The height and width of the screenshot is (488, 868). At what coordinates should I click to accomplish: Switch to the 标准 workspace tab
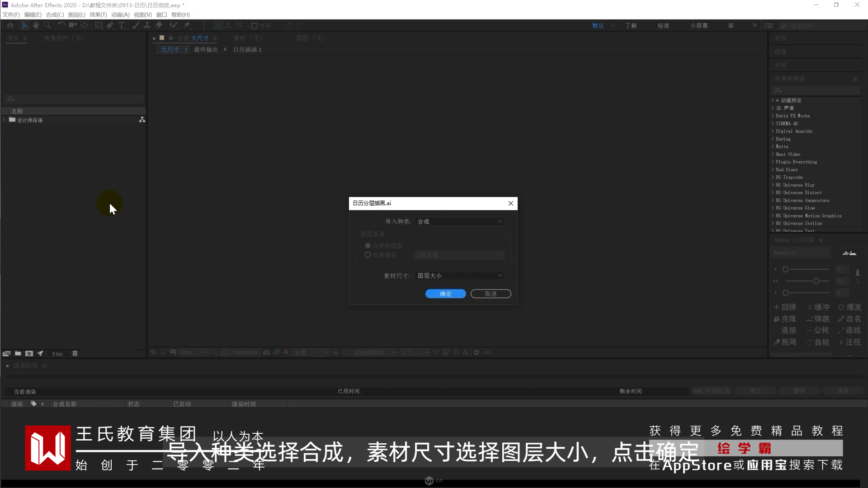(x=663, y=26)
